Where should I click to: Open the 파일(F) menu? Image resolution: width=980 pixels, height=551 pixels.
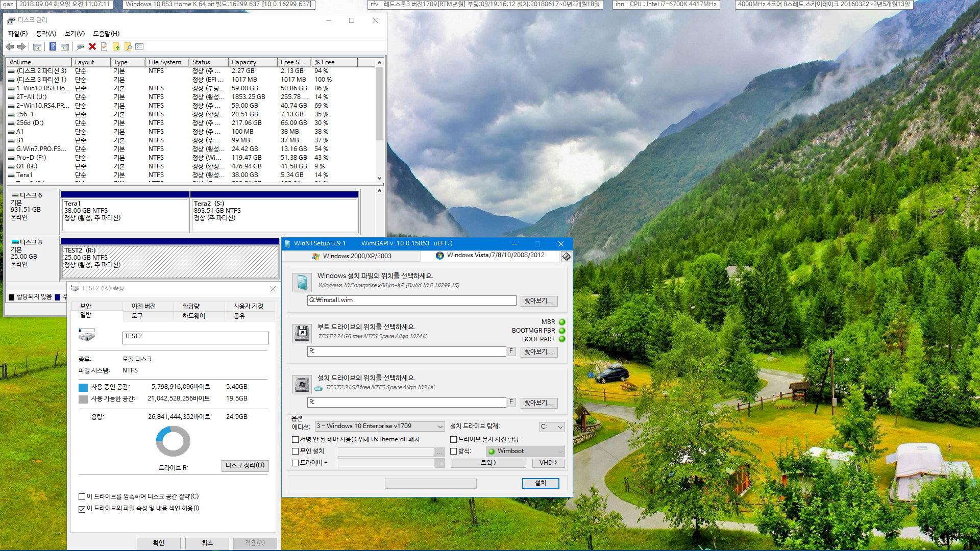pos(18,34)
